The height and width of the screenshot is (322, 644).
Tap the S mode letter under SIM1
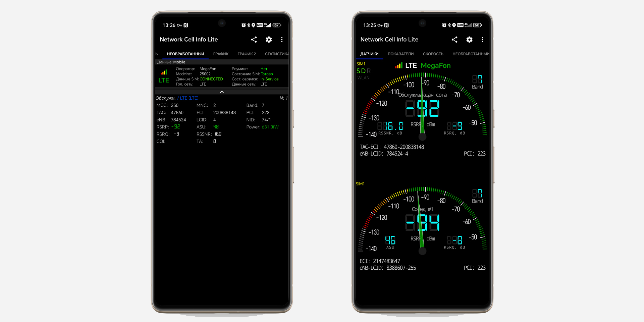(x=358, y=71)
